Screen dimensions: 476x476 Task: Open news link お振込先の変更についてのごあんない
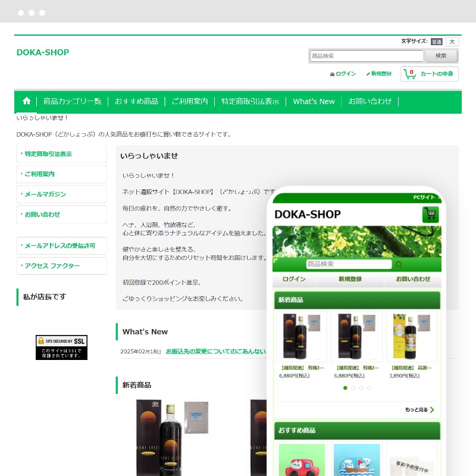(216, 351)
